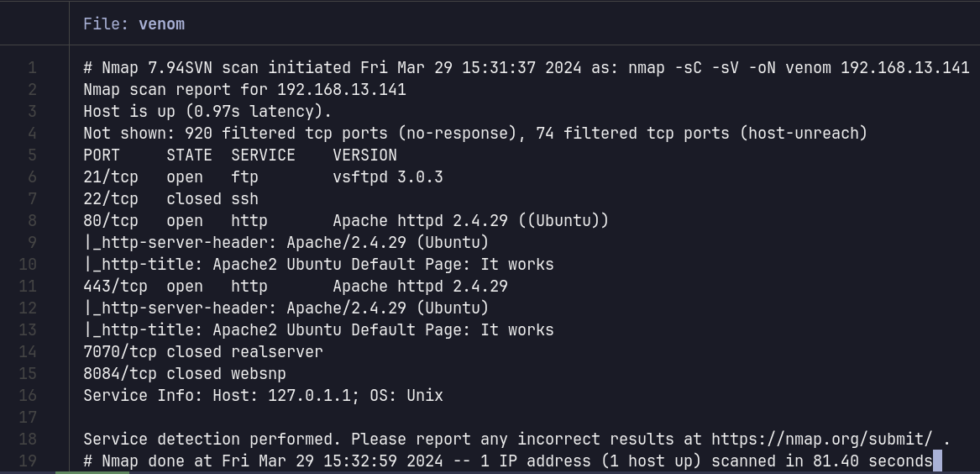Click the cursor block ending line 19
The image size is (980, 474).
click(937, 461)
